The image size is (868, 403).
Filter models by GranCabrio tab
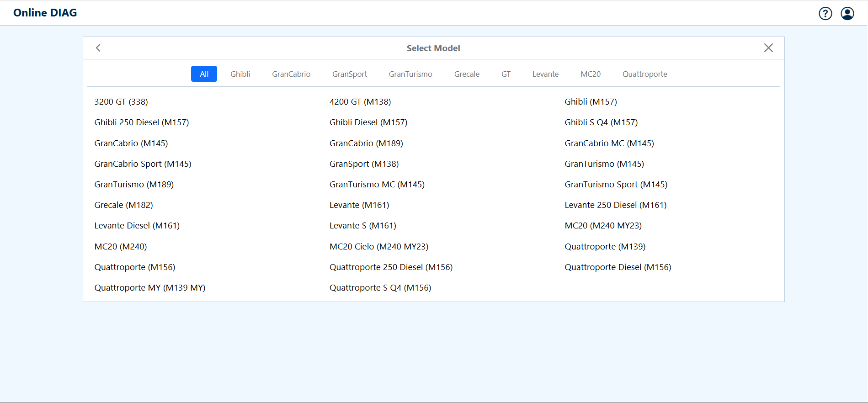(291, 74)
